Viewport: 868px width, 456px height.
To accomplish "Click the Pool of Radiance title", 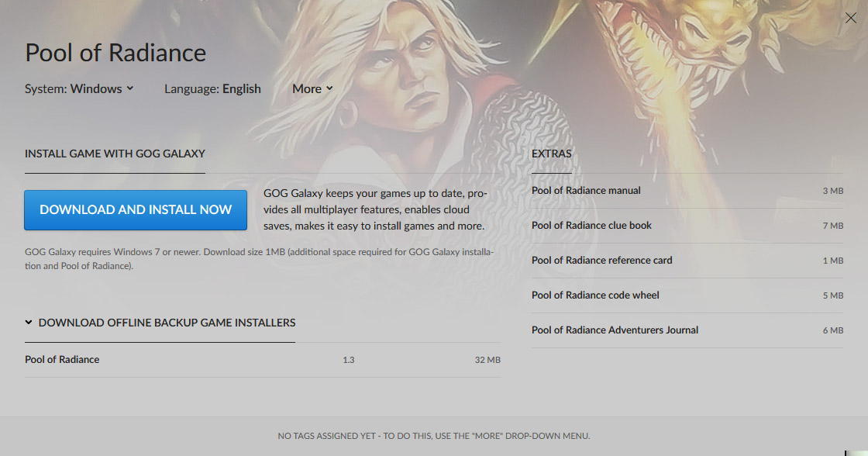I will coord(115,53).
